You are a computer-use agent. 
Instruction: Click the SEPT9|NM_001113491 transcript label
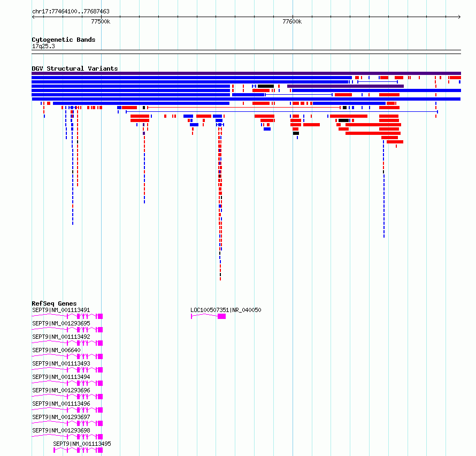point(61,310)
